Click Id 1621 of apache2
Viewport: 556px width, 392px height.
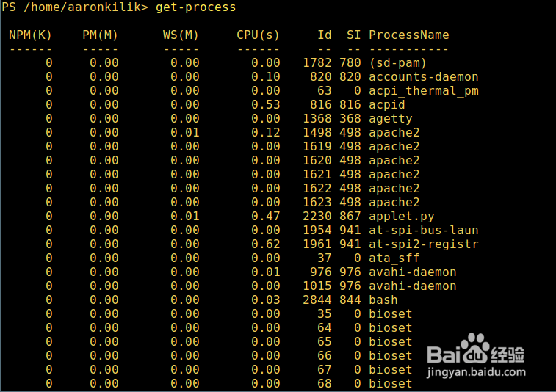point(317,175)
